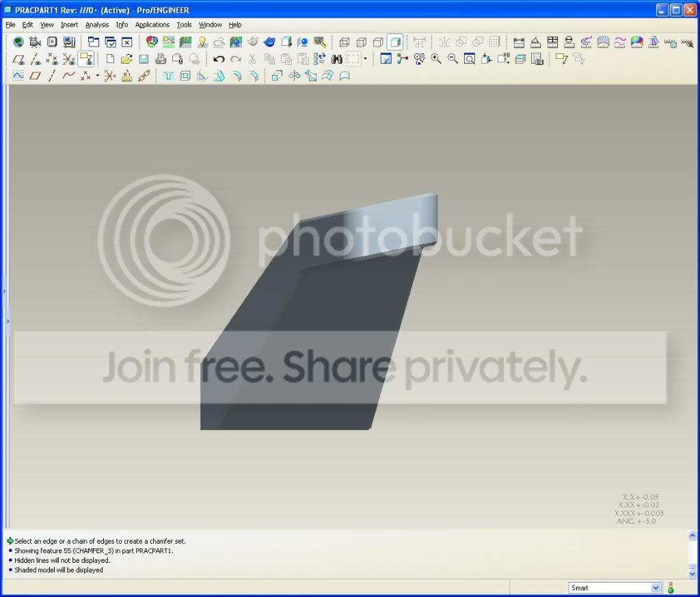Image resolution: width=700 pixels, height=597 pixels.
Task: Expand the datum point tool flyout arrow
Action: (97, 76)
